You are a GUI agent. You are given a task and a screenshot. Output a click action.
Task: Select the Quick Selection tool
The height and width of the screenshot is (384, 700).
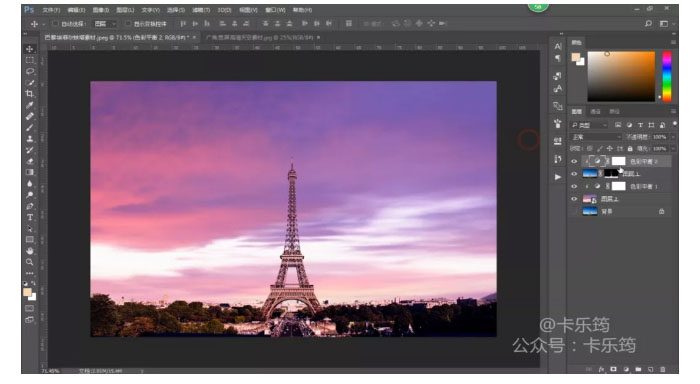30,83
